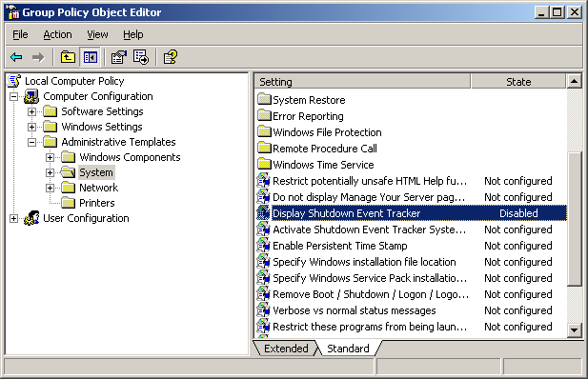The image size is (588, 379).
Task: Click the policy icon beside Verbose vs normal status messages
Action: pos(263,310)
